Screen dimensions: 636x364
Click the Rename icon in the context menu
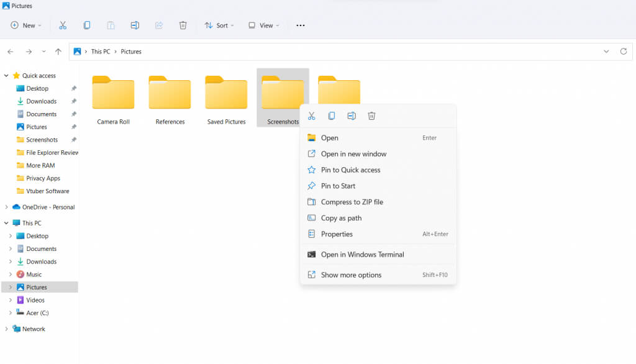tap(352, 116)
